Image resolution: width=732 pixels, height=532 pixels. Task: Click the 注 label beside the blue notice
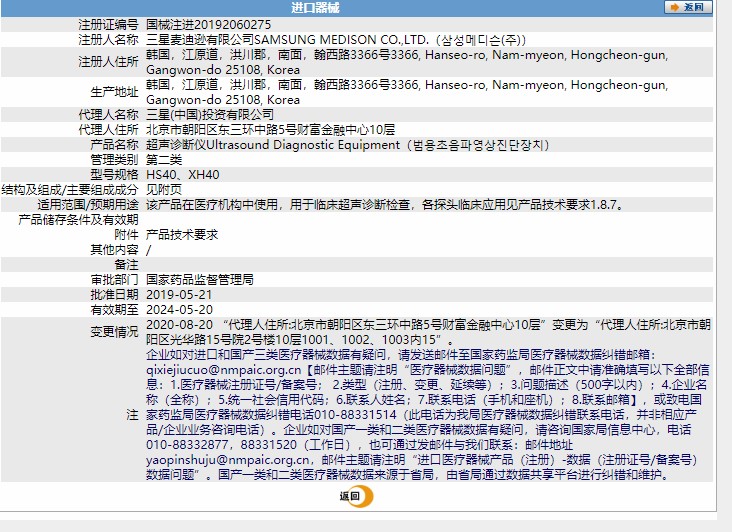[x=133, y=415]
